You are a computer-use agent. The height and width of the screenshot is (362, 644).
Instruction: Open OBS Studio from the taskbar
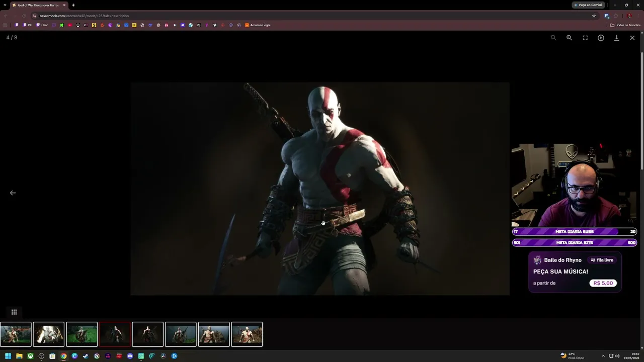pyautogui.click(x=41, y=356)
